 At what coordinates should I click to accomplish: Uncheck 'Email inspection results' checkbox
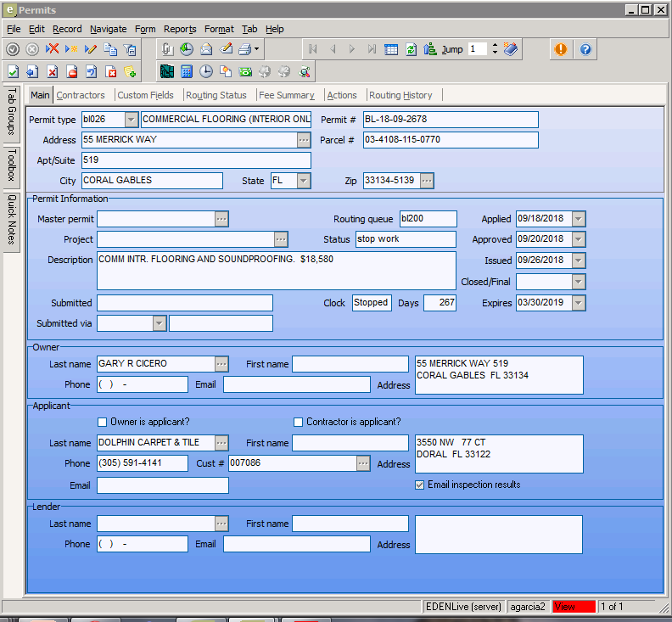(x=419, y=485)
